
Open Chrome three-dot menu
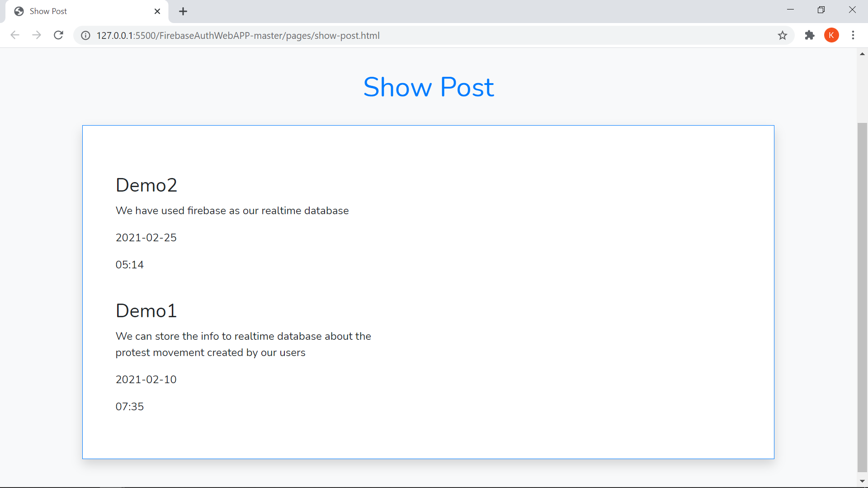[x=853, y=35]
